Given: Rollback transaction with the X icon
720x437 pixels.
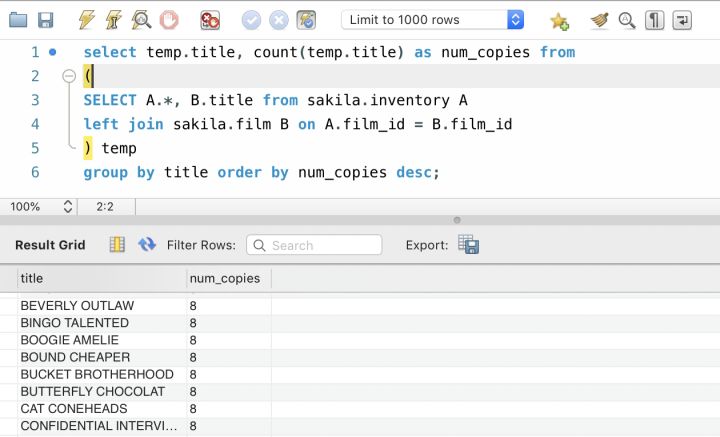Looking at the screenshot, I should (x=279, y=20).
